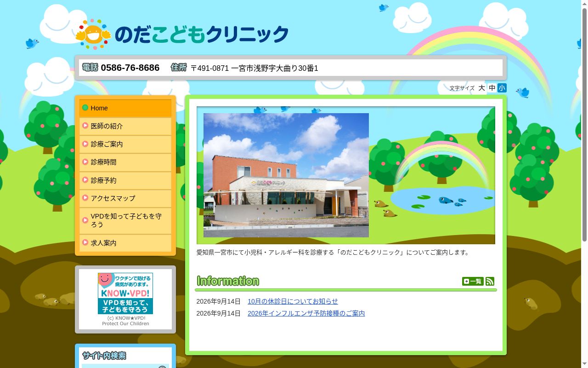Click the address 一宮市浅野字大曲り30番1
The width and height of the screenshot is (588, 368).
tap(275, 68)
